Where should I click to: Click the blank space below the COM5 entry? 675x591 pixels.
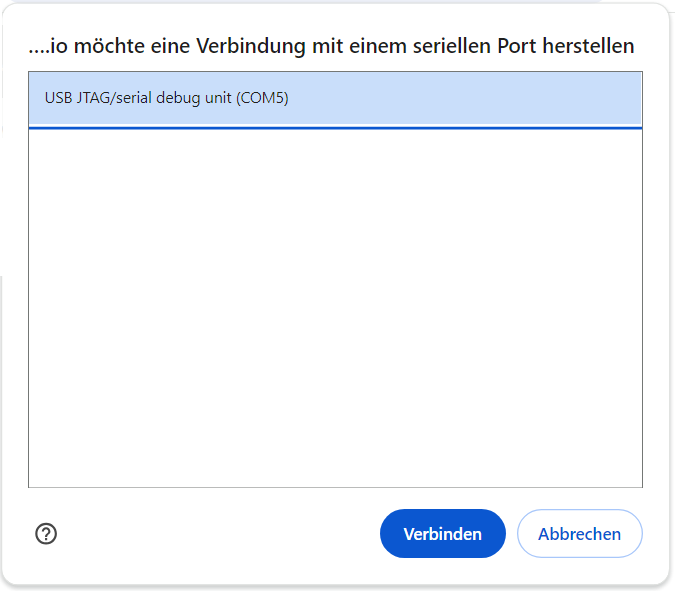(335, 308)
